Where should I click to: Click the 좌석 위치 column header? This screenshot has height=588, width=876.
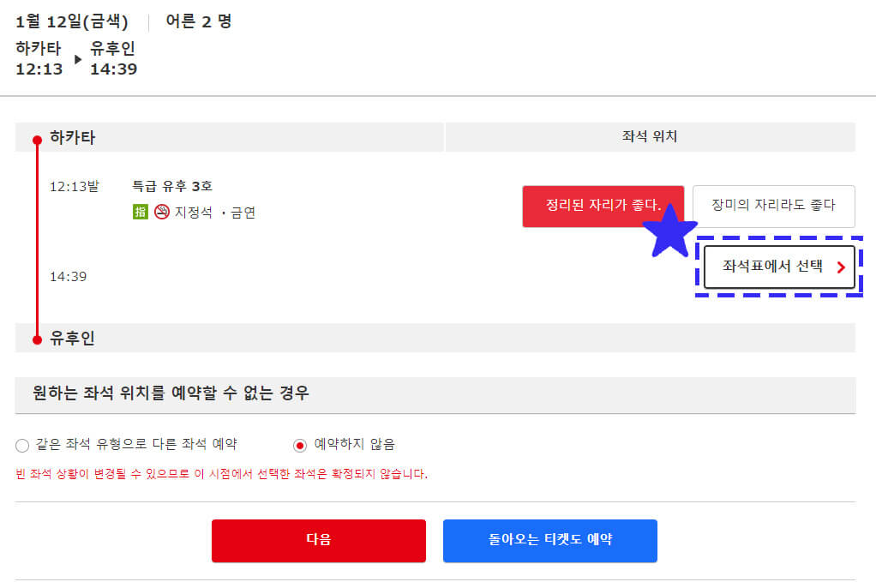point(649,137)
